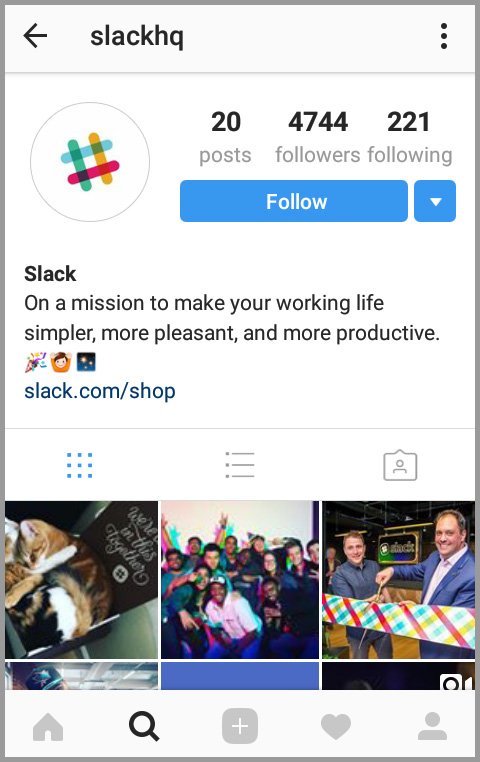The width and height of the screenshot is (480, 762).
Task: Show photos tagged of slackhq
Action: click(x=400, y=465)
